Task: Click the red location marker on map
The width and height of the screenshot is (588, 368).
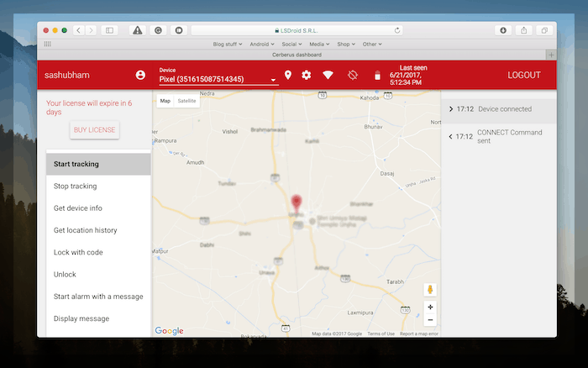Action: [297, 203]
